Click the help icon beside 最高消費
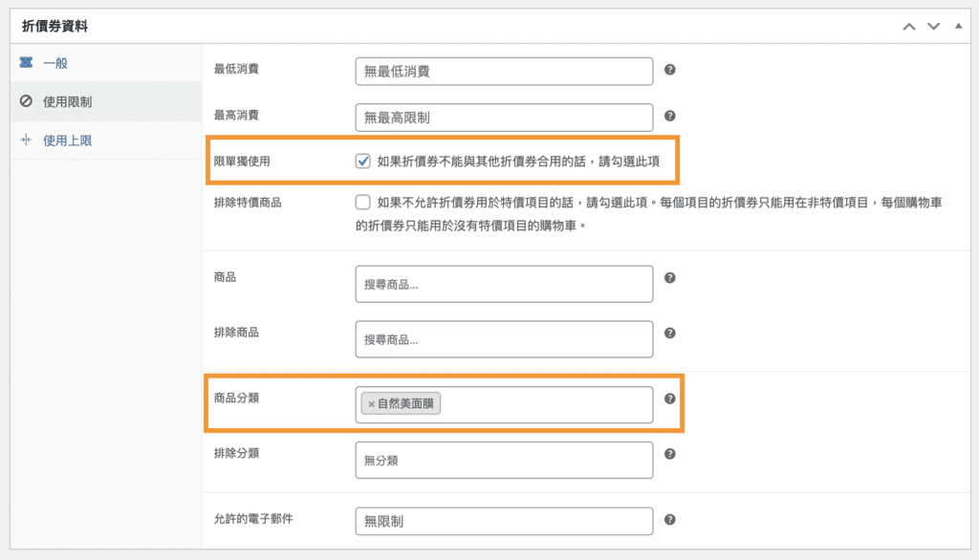979x560 pixels. pos(670,117)
